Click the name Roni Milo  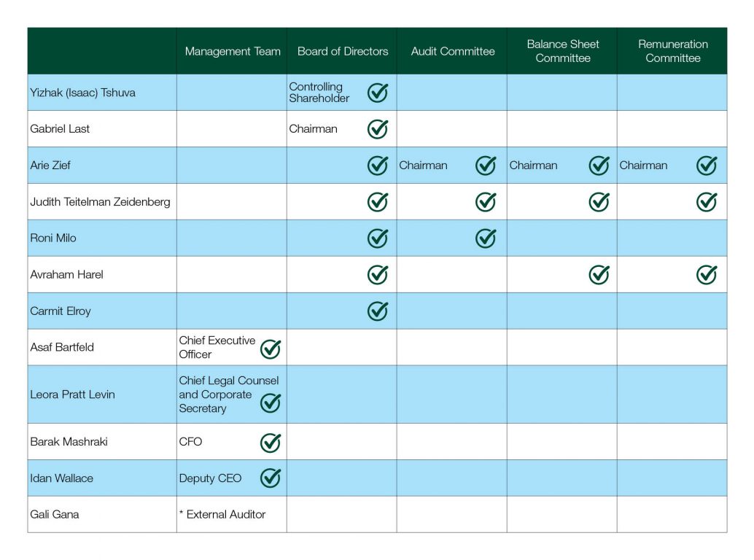(53, 238)
